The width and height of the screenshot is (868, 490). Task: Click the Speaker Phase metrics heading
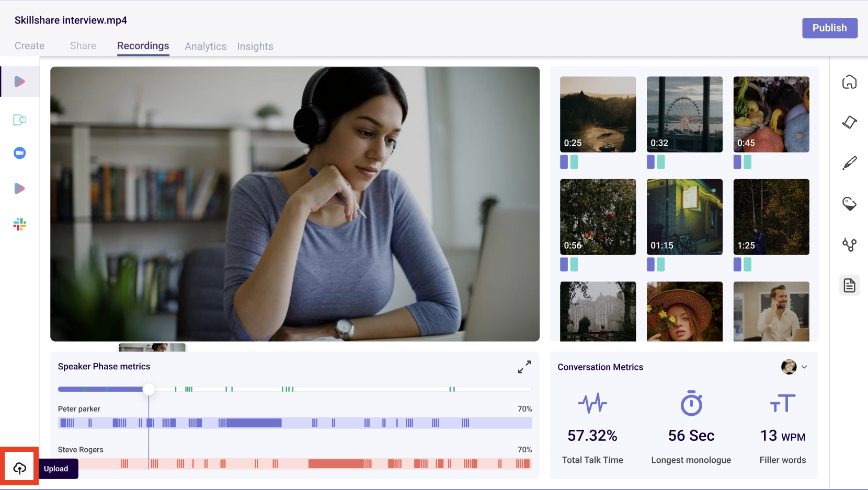(x=104, y=367)
